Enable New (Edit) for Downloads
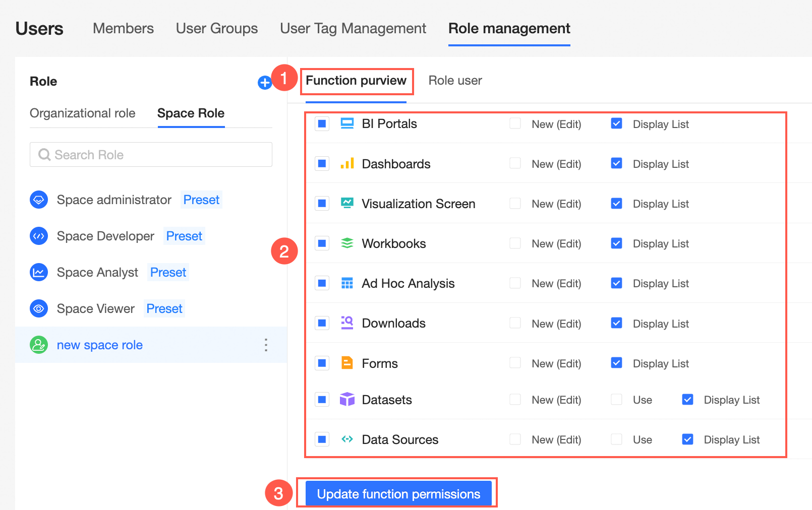The image size is (812, 510). [515, 323]
